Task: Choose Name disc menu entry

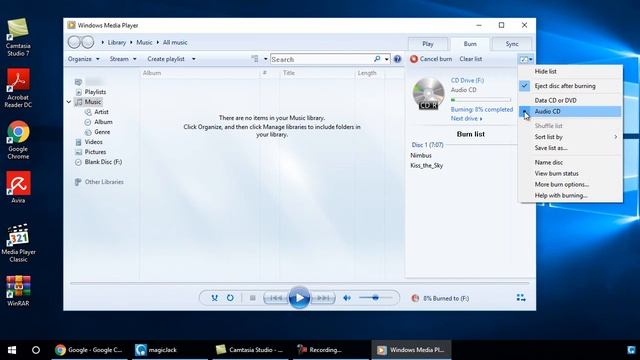Action: click(x=570, y=162)
